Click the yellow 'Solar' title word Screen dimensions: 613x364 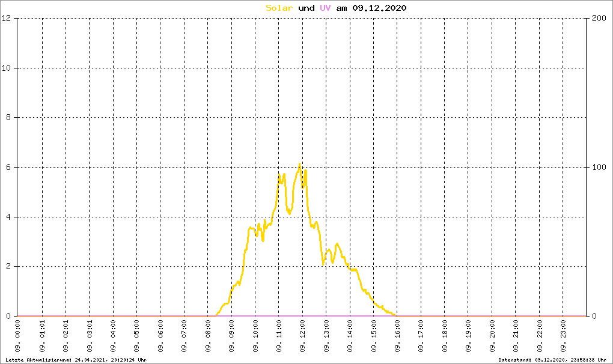coord(279,8)
